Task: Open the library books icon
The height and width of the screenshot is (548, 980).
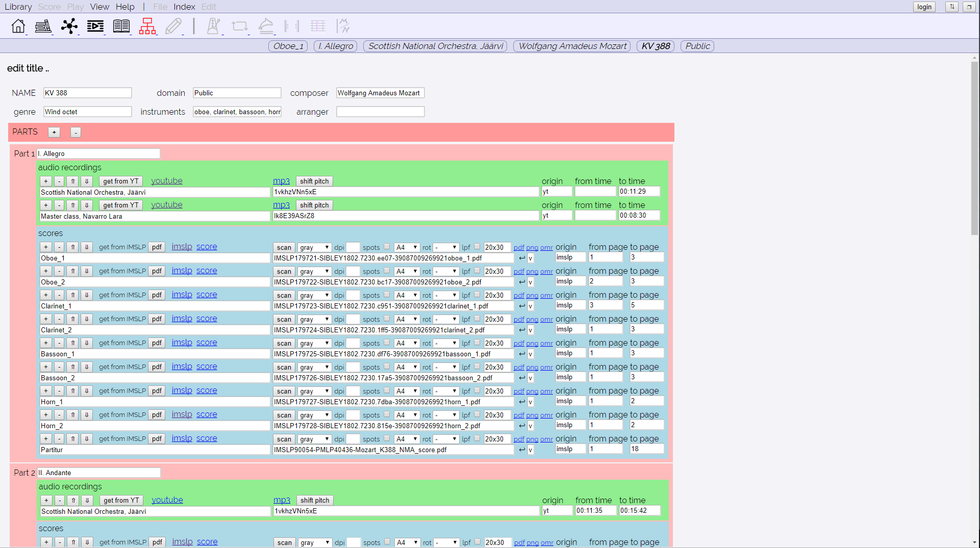Action: tap(43, 26)
